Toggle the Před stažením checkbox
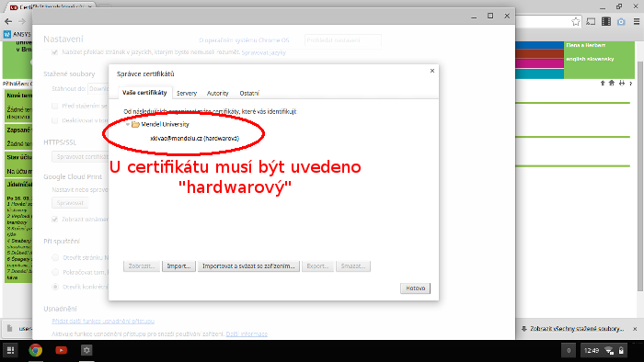644x362 pixels. click(x=54, y=107)
